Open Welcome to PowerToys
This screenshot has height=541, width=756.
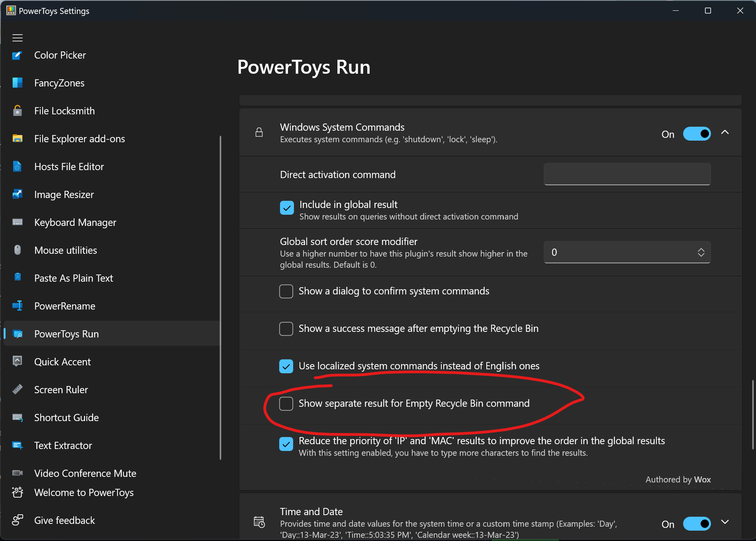point(84,492)
